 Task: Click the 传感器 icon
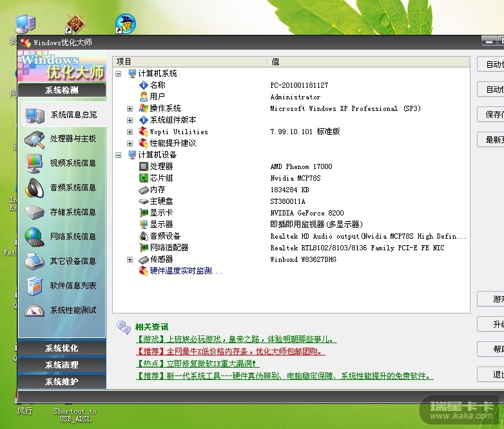point(143,259)
